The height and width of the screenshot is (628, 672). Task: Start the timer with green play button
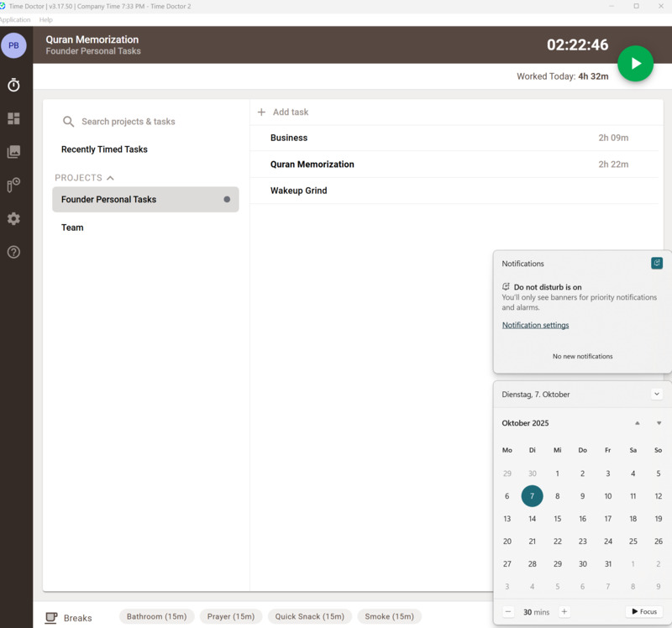635,64
